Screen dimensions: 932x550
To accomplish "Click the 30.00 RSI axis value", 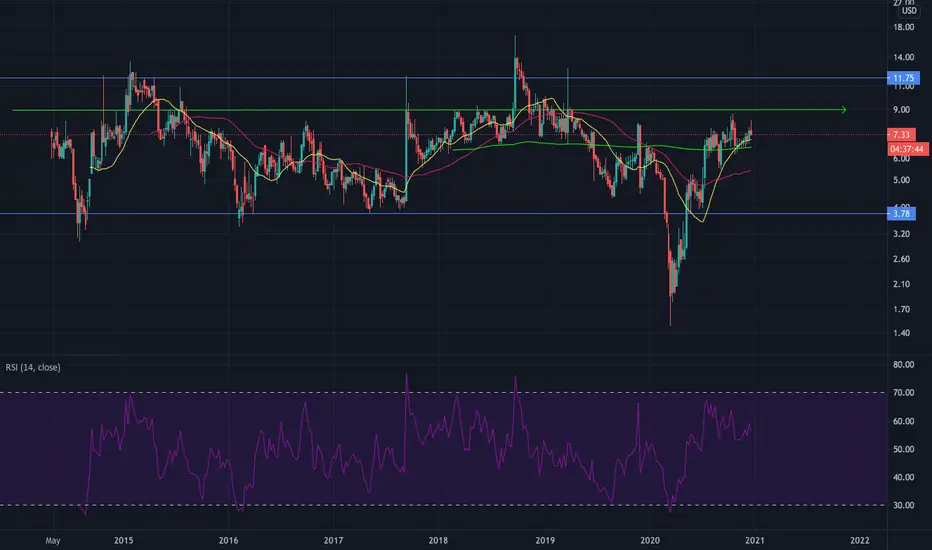I will click(x=903, y=505).
